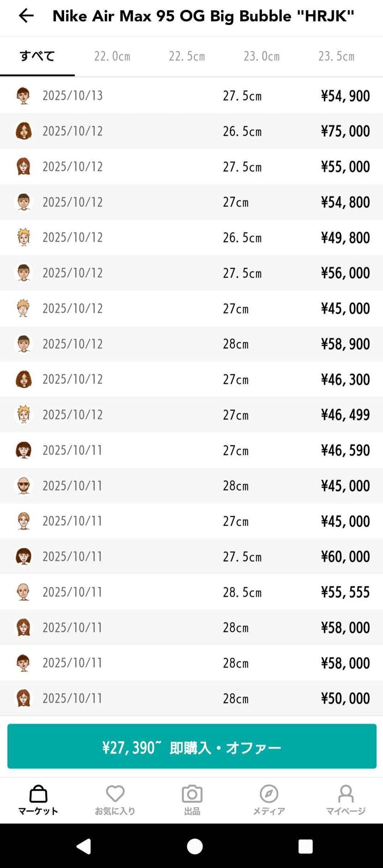Select the すべて size tab

37,56
